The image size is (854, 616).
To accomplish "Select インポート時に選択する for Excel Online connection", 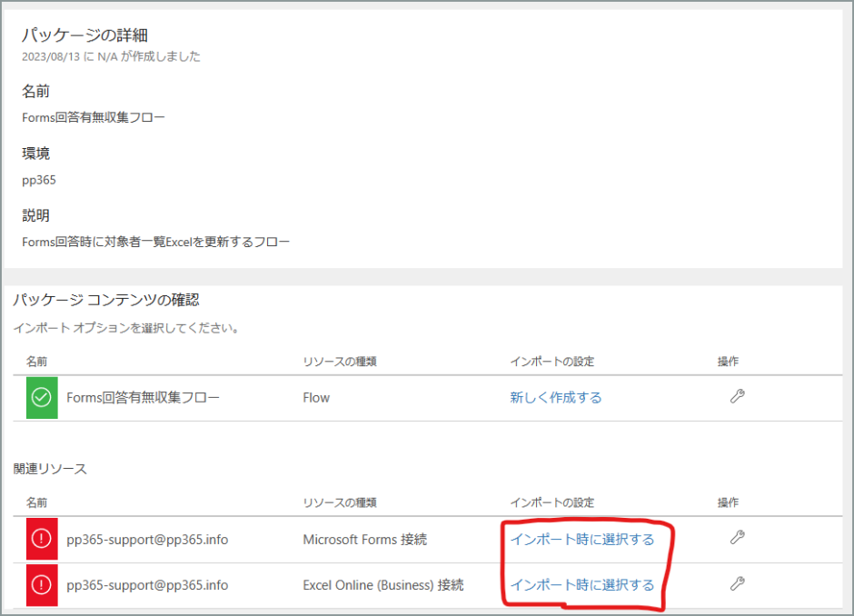I will click(584, 584).
